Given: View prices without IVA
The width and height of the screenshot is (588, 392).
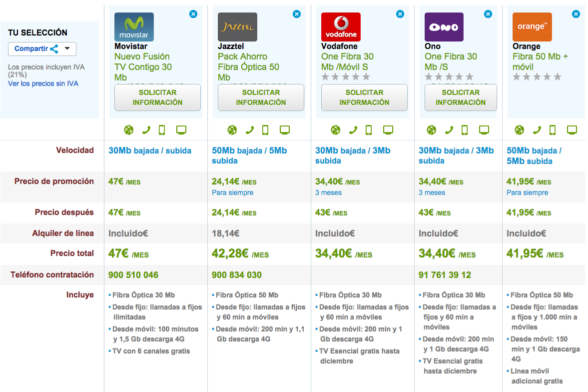Looking at the screenshot, I should point(43,83).
